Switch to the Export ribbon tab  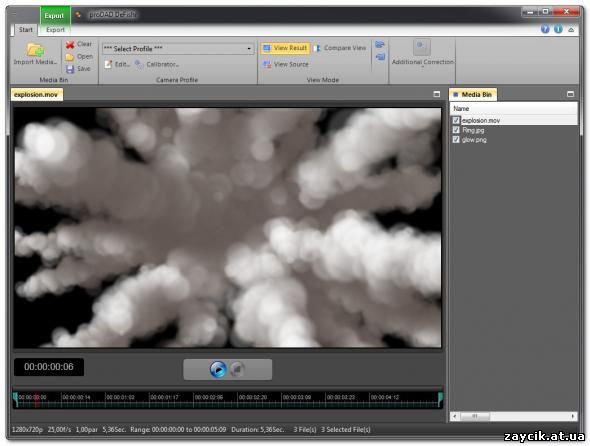[x=55, y=30]
